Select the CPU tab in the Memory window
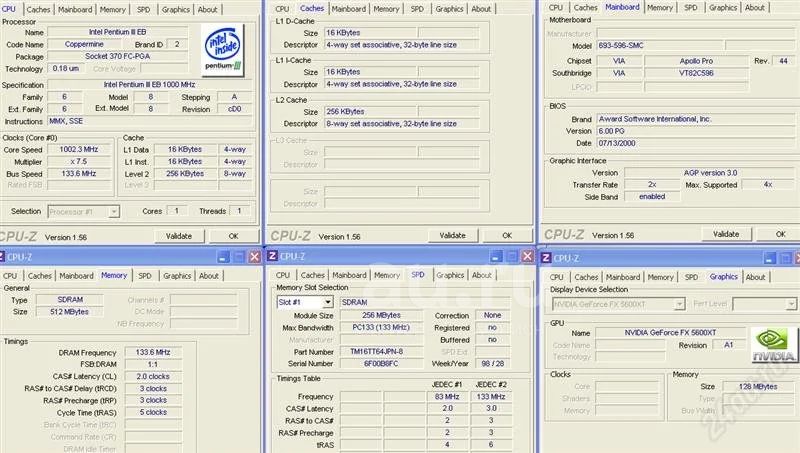Viewport: 800px width, 453px height. click(10, 275)
